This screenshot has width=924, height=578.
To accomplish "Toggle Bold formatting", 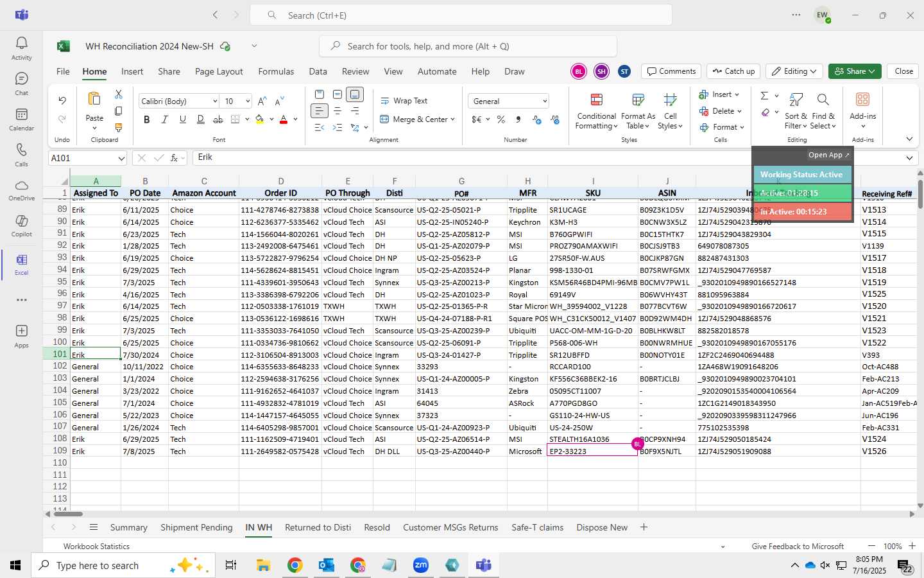I will click(146, 119).
